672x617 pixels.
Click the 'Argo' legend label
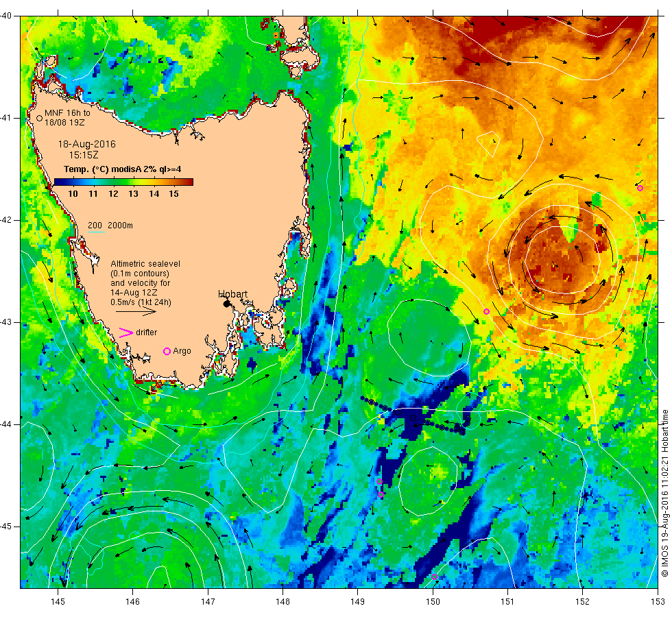click(182, 351)
